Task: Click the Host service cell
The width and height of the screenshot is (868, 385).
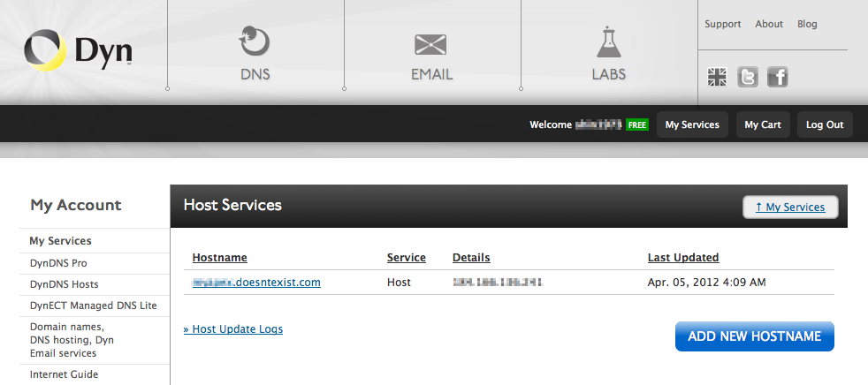Action: pyautogui.click(x=399, y=282)
